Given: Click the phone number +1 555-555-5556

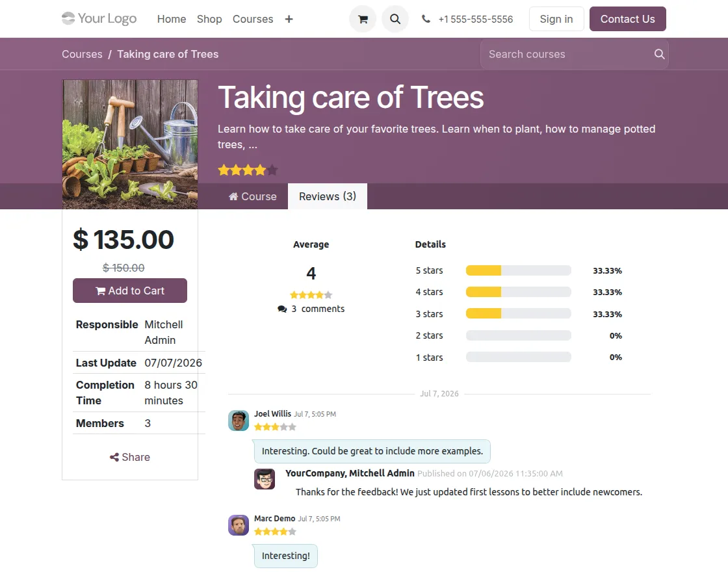Looking at the screenshot, I should (475, 19).
